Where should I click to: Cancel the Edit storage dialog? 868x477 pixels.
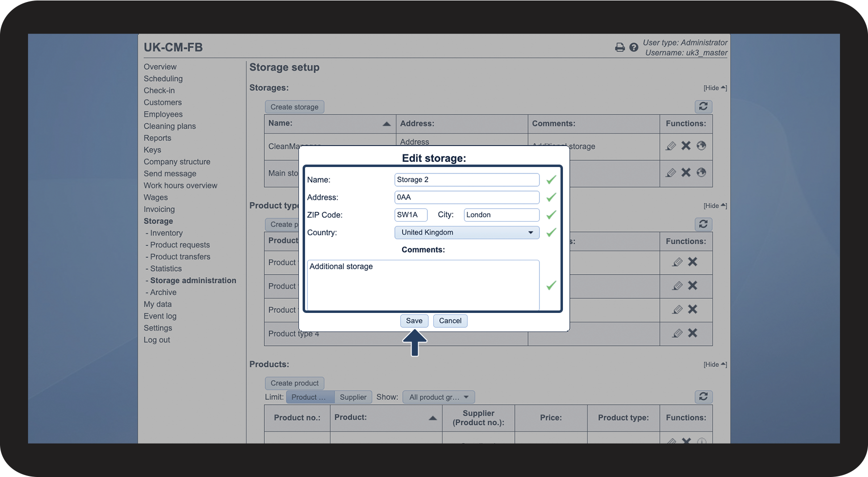point(450,321)
